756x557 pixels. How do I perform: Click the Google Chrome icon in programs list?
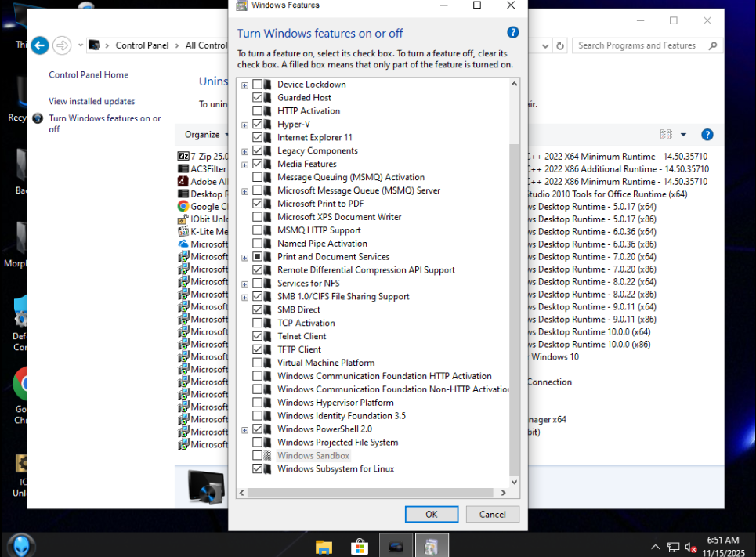click(183, 207)
